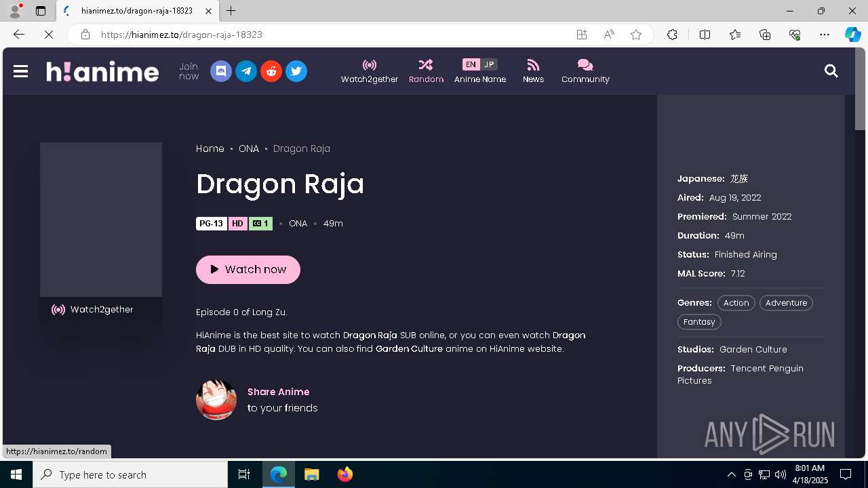Viewport: 868px width, 488px height.
Task: Open Tencent Penguin Pictures producer link
Action: (x=740, y=375)
